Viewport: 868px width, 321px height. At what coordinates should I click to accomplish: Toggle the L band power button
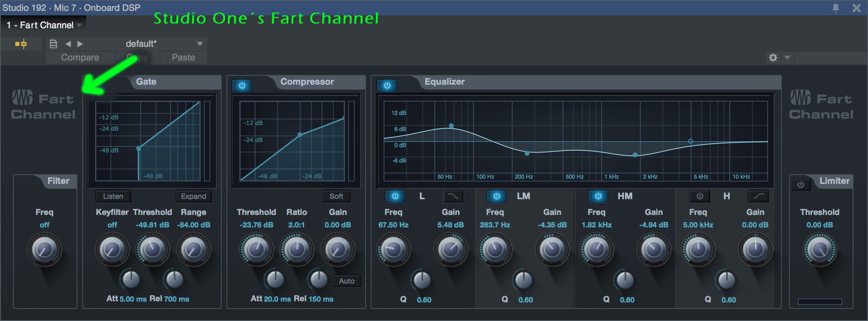click(x=395, y=196)
